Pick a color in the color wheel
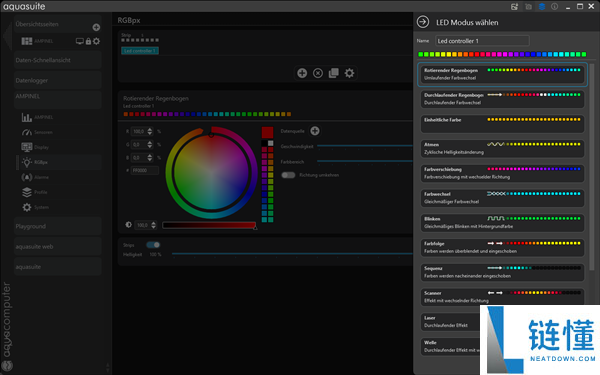The height and width of the screenshot is (375, 600). click(x=211, y=173)
